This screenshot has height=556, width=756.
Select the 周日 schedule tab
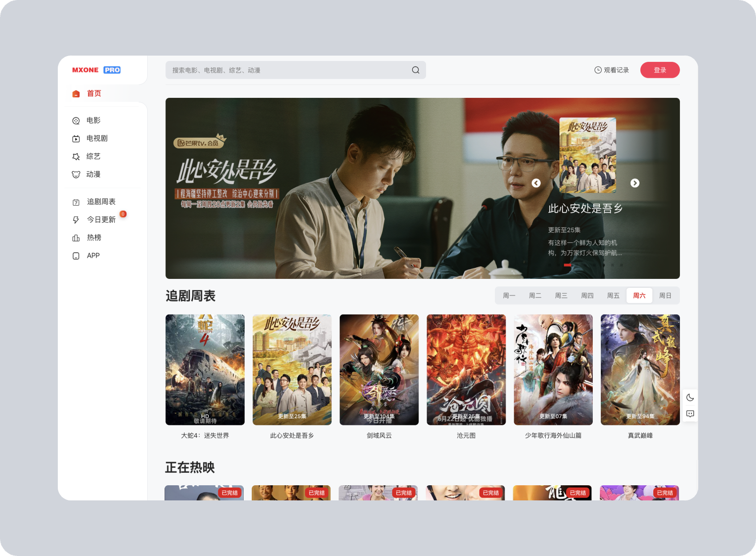[x=665, y=296]
